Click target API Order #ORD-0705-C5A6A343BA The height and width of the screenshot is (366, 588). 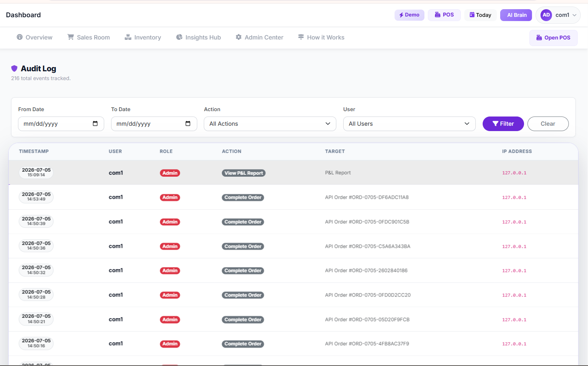(367, 246)
